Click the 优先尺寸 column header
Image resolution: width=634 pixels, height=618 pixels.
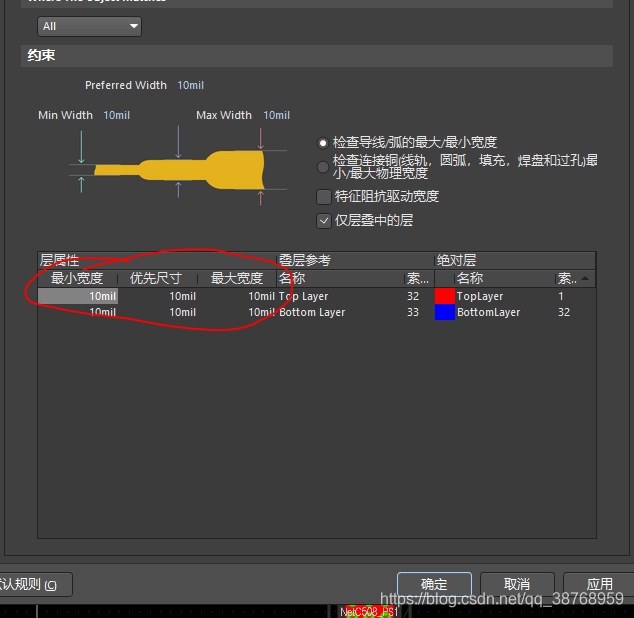[x=156, y=278]
